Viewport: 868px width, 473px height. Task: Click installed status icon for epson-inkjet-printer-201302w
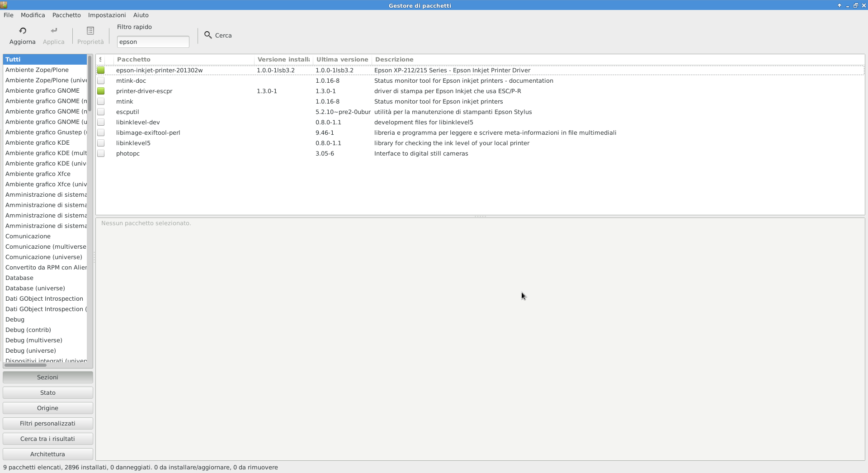(101, 70)
